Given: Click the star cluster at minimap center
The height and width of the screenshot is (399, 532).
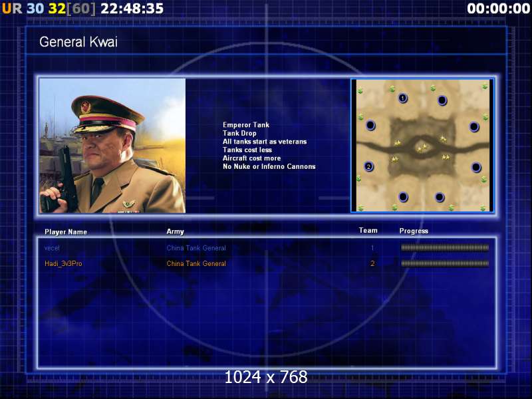Looking at the screenshot, I should tap(422, 147).
